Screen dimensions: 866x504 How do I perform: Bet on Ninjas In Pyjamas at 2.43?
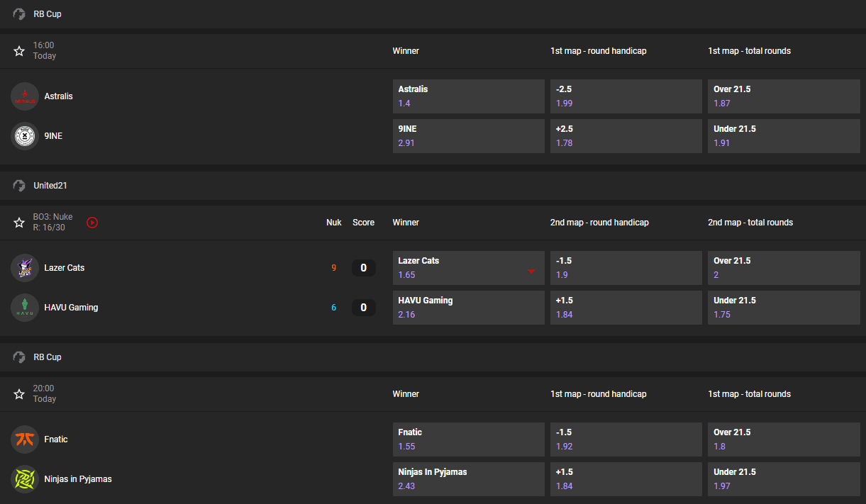tap(469, 479)
